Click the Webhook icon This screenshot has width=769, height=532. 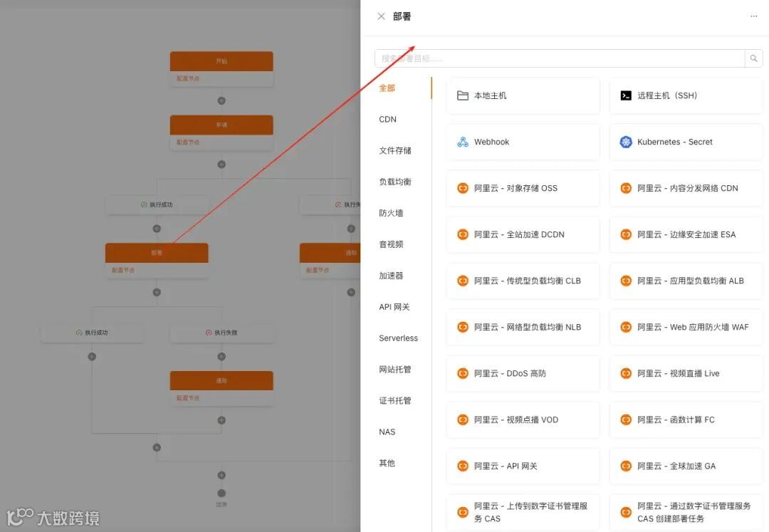pyautogui.click(x=463, y=142)
